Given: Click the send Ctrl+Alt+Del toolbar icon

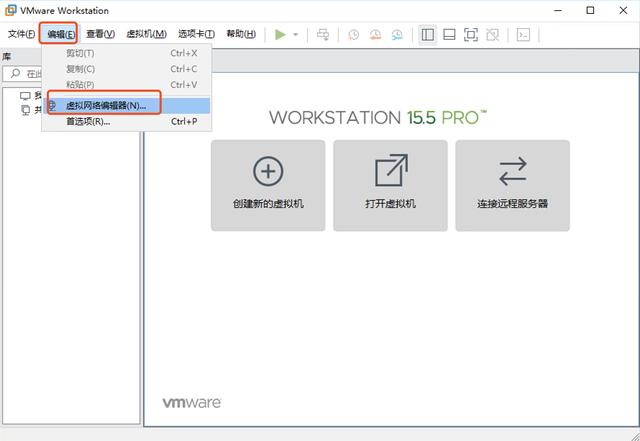Looking at the screenshot, I should [x=323, y=35].
